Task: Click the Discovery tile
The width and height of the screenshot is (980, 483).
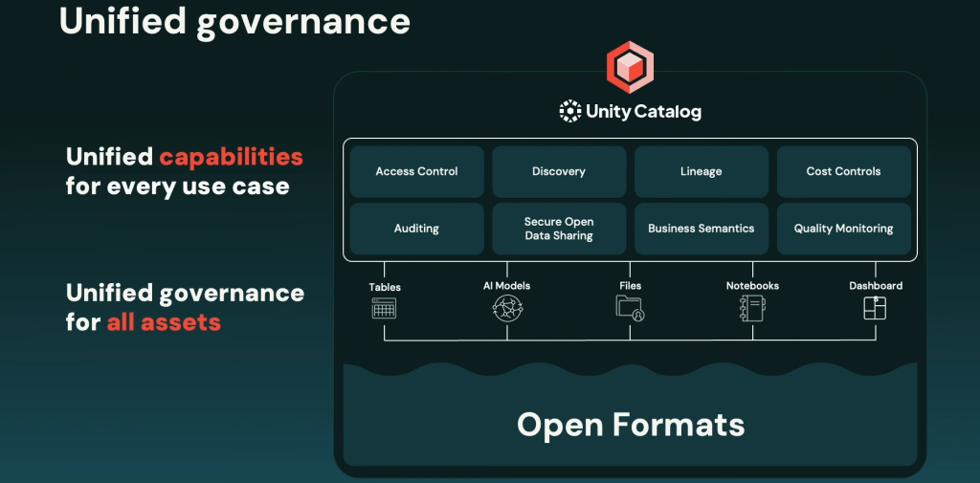Action: (559, 171)
